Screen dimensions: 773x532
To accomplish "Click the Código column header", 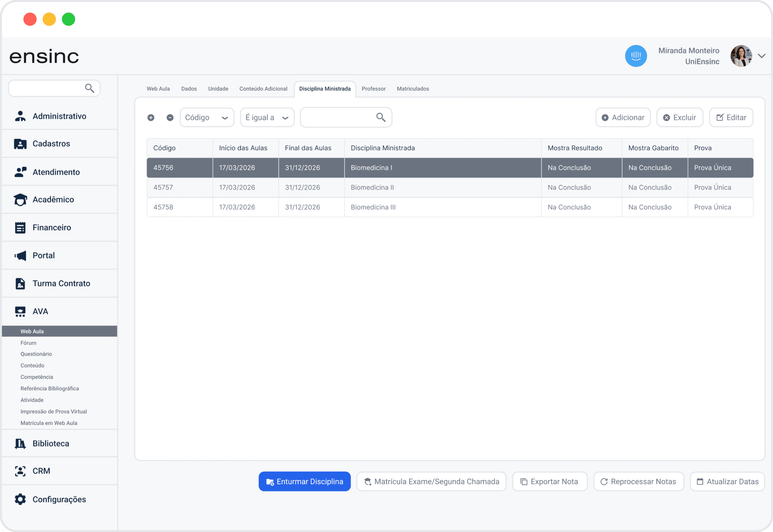I will [180, 148].
